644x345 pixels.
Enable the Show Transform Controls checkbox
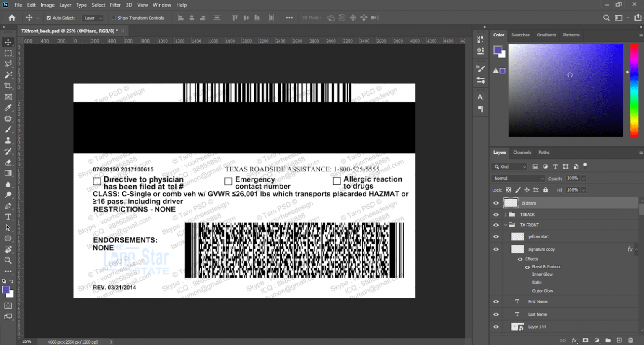pos(114,18)
